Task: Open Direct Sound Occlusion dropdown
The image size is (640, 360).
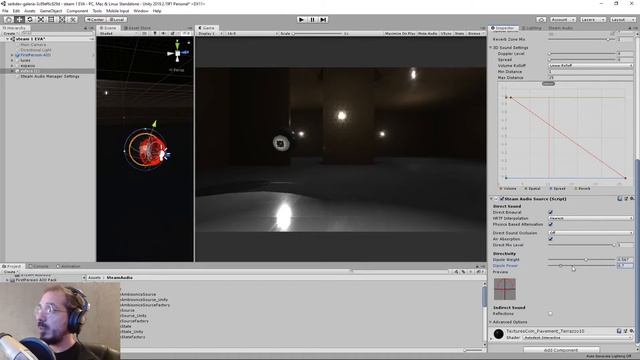Action: 590,233
